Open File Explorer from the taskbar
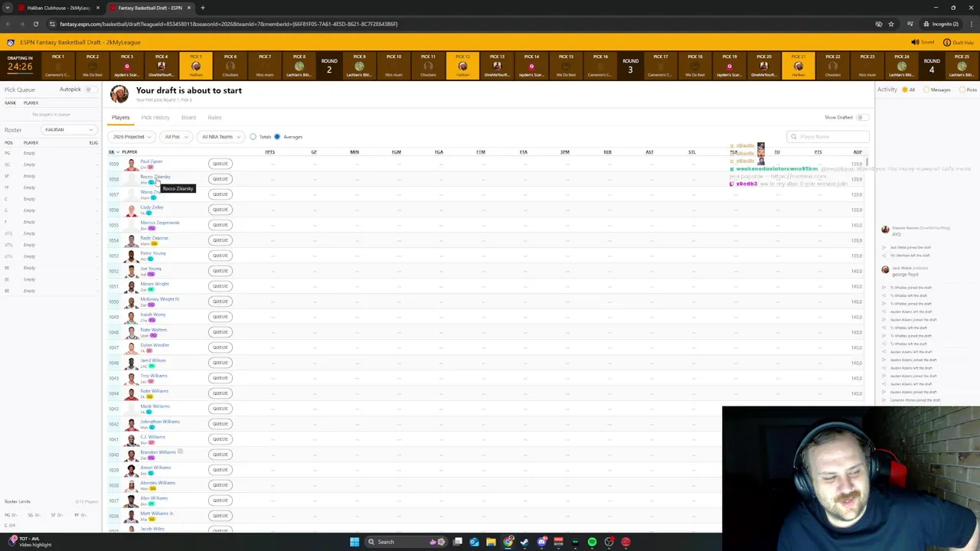This screenshot has width=980, height=551. coord(491,542)
